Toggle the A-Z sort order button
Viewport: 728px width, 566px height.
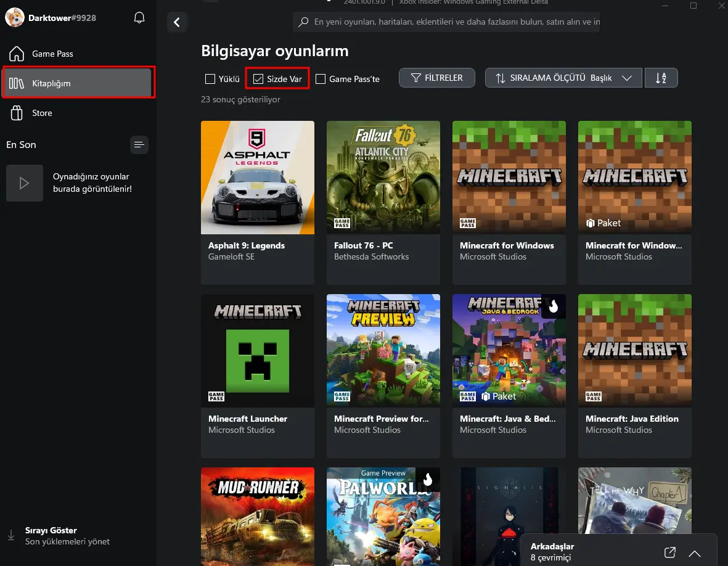point(661,78)
